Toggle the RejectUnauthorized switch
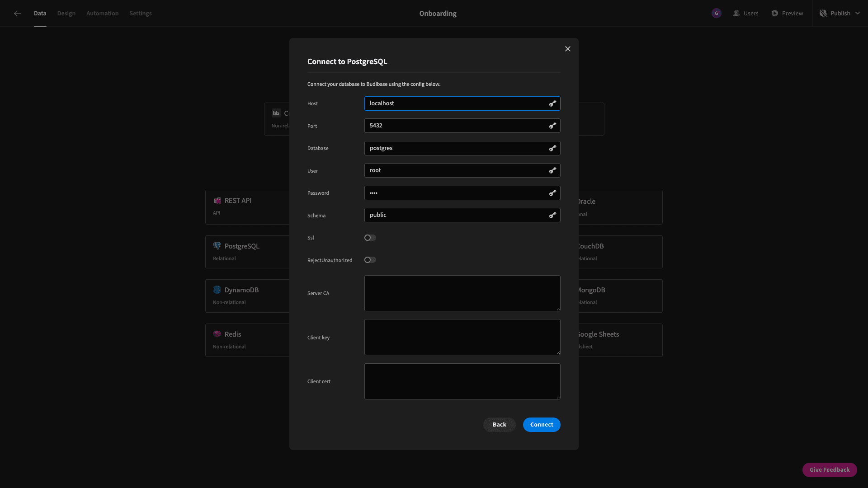Image resolution: width=868 pixels, height=488 pixels. click(x=370, y=260)
